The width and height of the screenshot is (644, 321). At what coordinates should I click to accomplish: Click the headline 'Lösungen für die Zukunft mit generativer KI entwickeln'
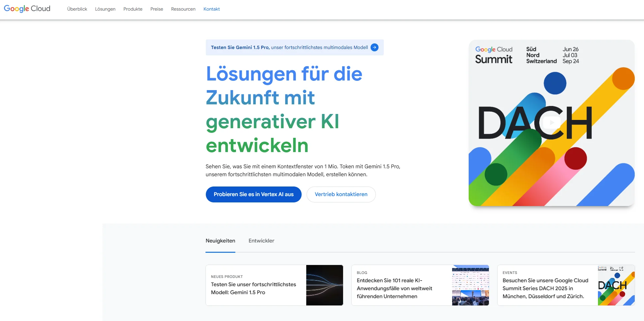(x=284, y=110)
